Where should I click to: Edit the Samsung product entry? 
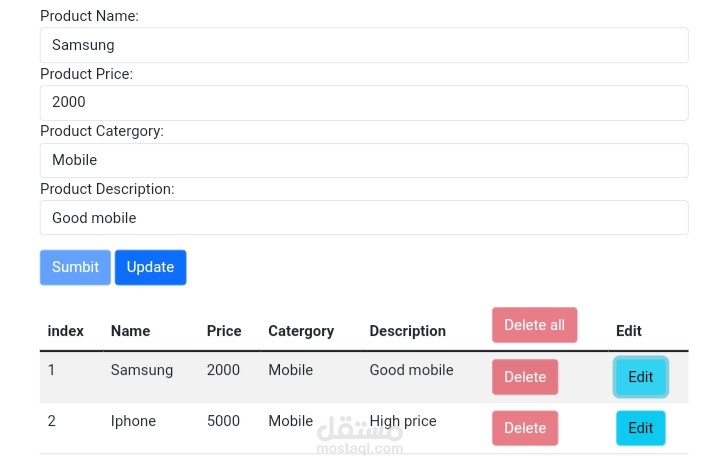pyautogui.click(x=640, y=377)
